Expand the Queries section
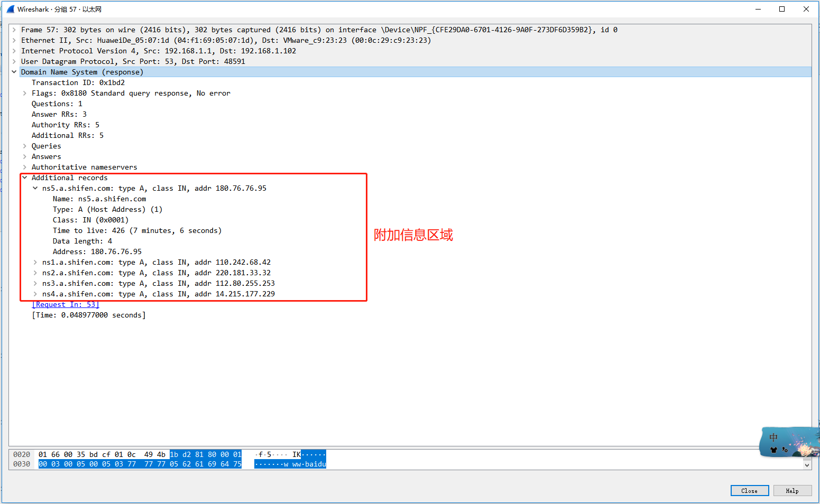 pos(25,146)
